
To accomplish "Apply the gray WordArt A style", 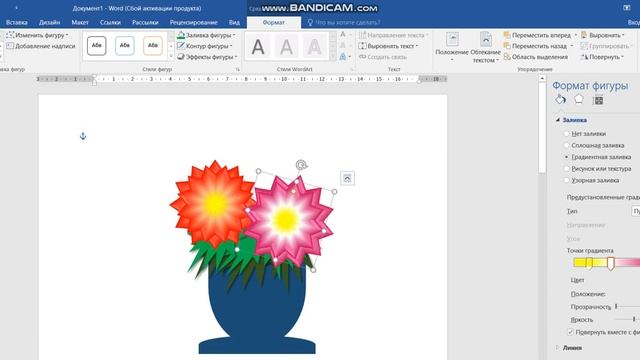I will click(x=287, y=47).
